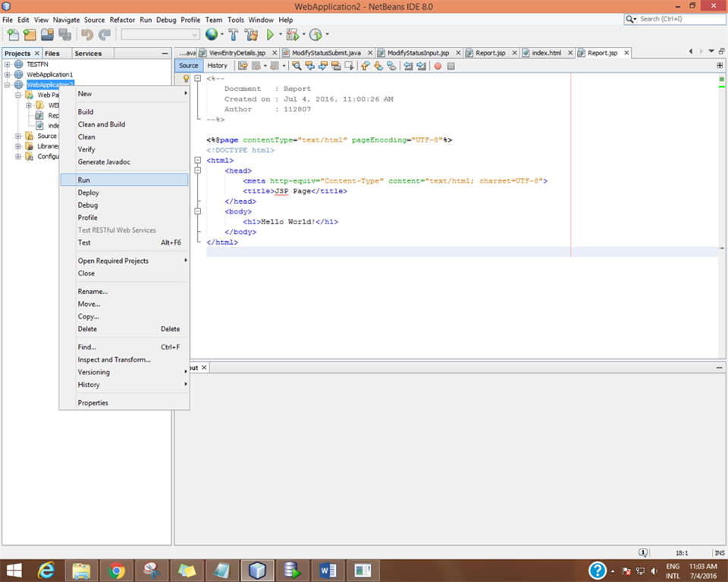Collapse the html tag code fold
Screen dimensions: 728x582
click(198, 161)
